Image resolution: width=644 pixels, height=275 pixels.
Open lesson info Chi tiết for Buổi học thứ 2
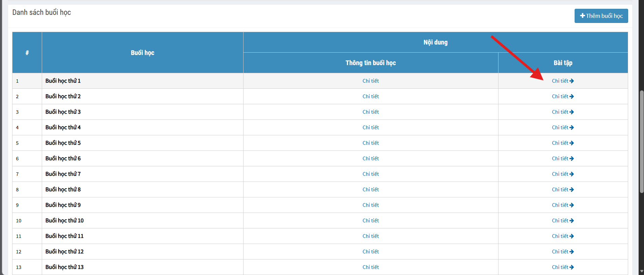click(371, 97)
